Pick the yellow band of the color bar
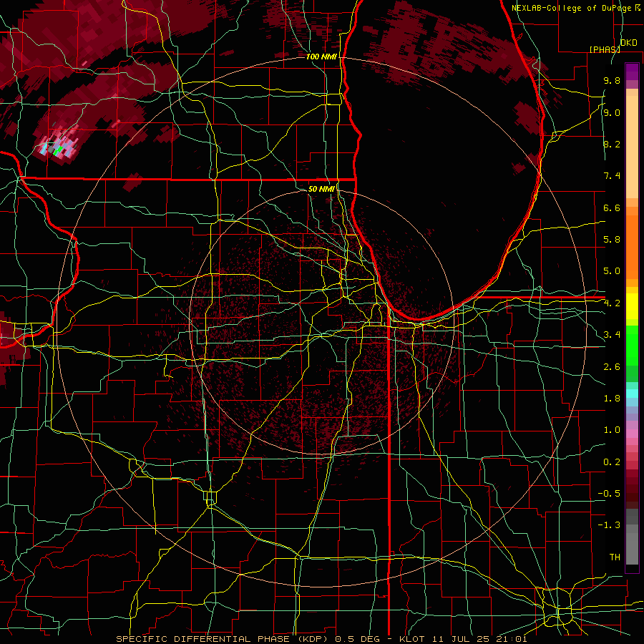This screenshot has height=644, width=644. tap(632, 306)
